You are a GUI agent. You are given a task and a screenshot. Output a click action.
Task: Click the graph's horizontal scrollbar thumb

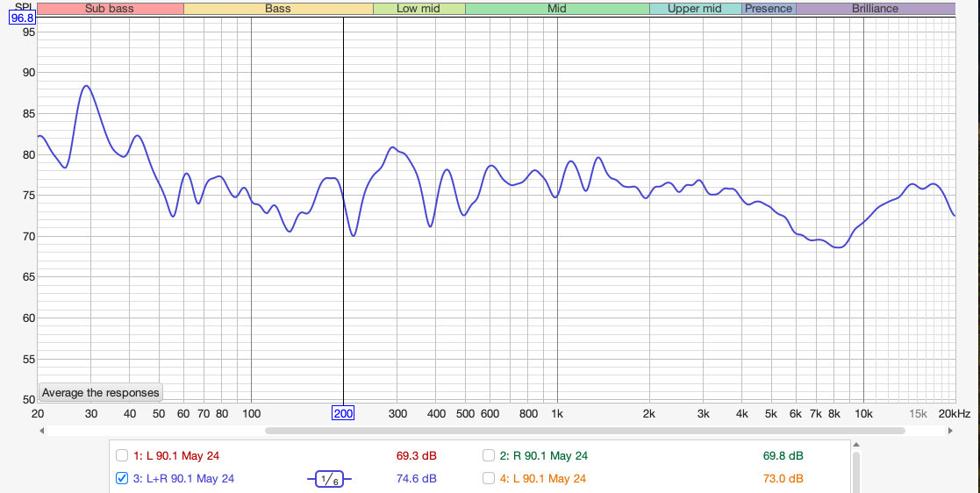585,431
